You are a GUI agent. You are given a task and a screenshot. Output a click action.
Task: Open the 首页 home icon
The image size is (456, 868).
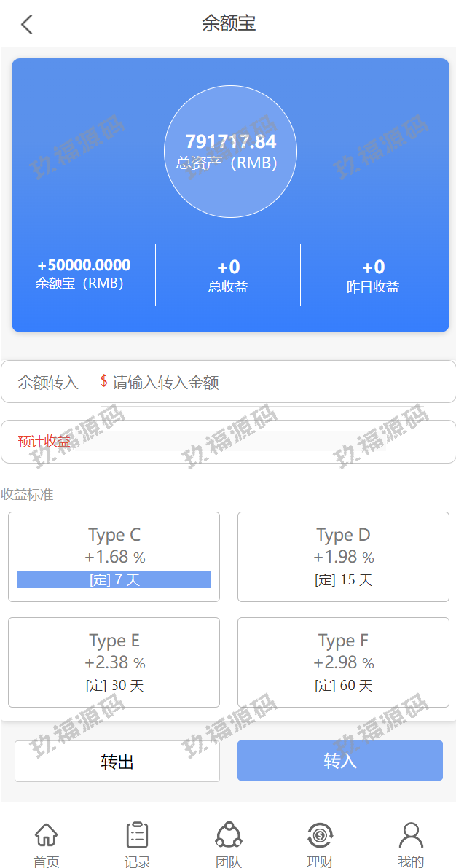pos(46,835)
